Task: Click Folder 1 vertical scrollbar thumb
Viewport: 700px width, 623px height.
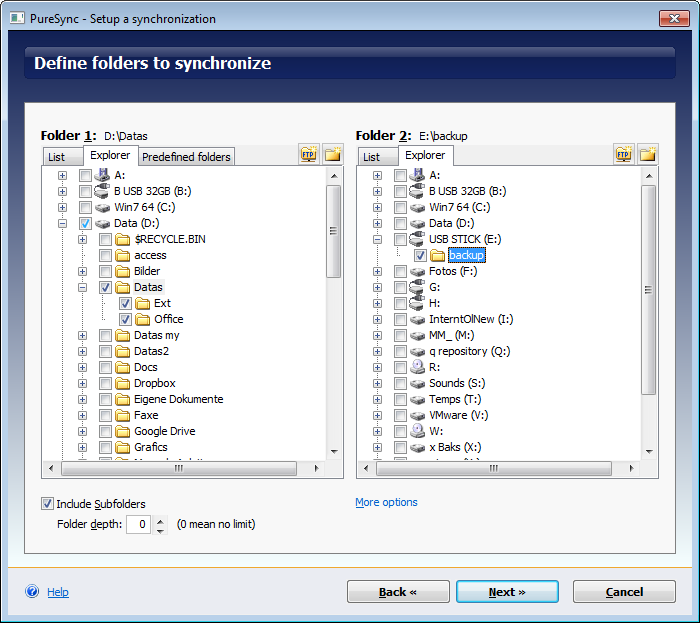Action: pyautogui.click(x=333, y=231)
